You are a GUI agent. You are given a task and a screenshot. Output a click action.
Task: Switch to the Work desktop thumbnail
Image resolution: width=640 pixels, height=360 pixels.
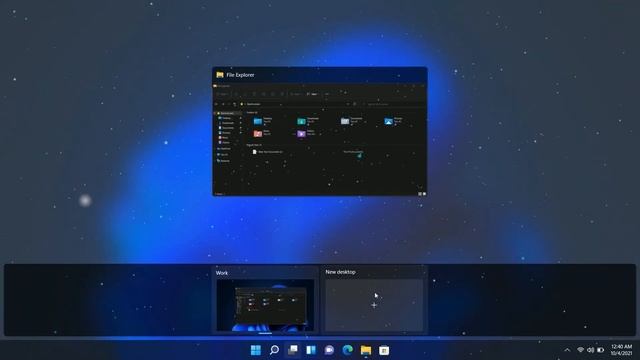click(x=265, y=305)
